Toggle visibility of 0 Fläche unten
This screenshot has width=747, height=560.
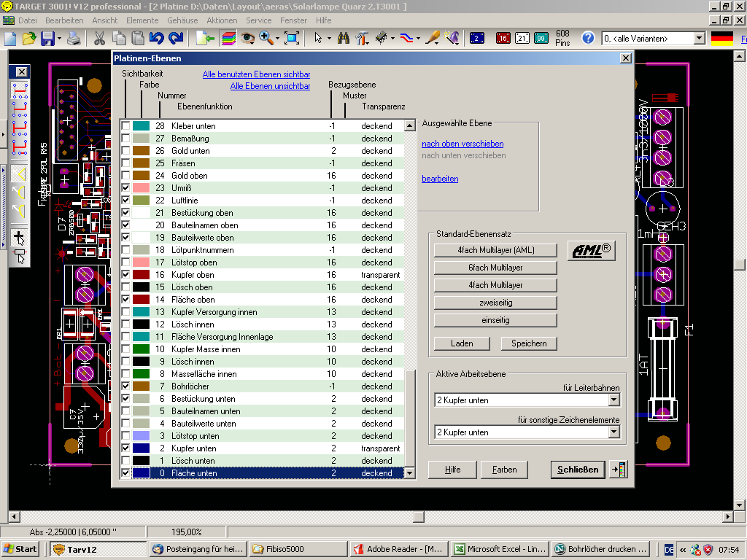pos(125,472)
